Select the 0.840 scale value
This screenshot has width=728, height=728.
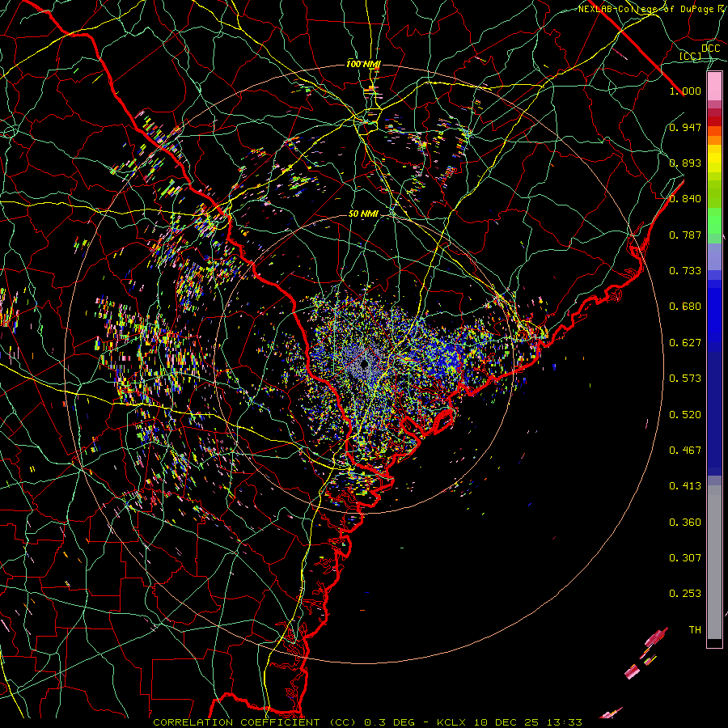pyautogui.click(x=685, y=199)
